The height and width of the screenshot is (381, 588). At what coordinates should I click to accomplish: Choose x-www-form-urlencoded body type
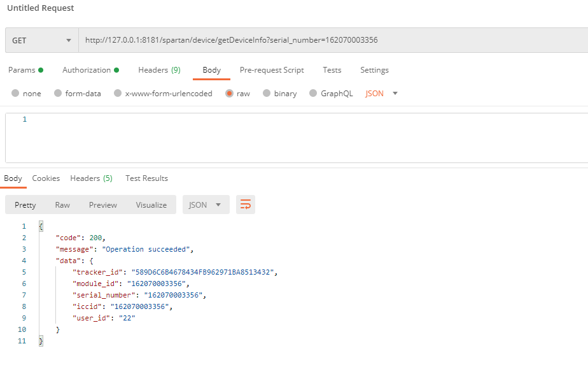pos(117,93)
